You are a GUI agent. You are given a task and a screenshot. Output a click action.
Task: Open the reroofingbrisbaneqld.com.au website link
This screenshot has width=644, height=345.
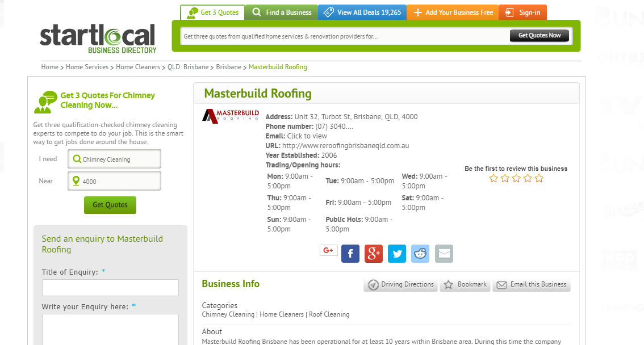coord(344,145)
